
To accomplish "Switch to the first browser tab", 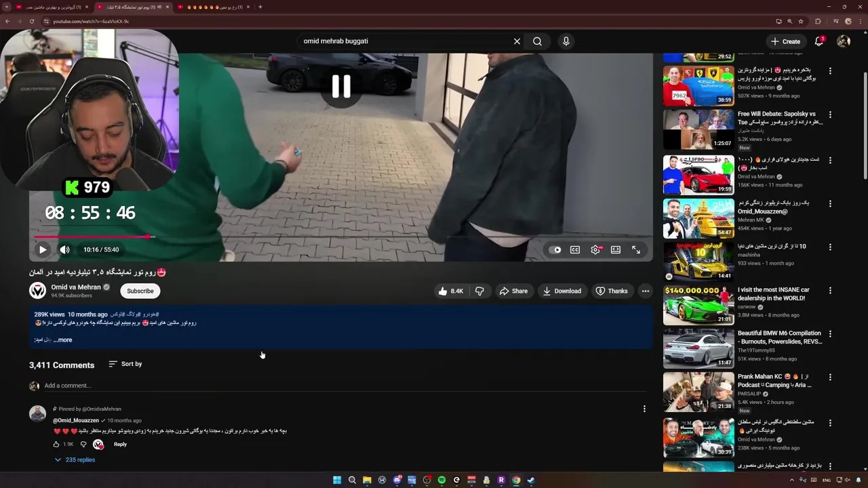I will [x=52, y=7].
